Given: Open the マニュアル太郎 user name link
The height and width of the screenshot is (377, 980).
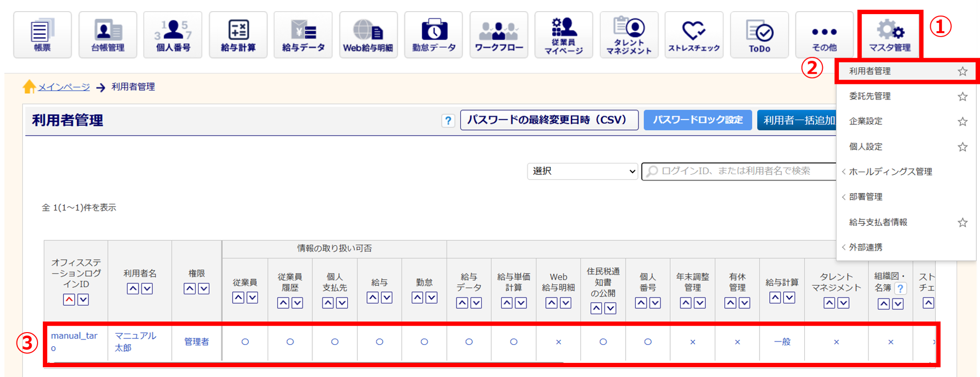Looking at the screenshot, I should click(135, 342).
